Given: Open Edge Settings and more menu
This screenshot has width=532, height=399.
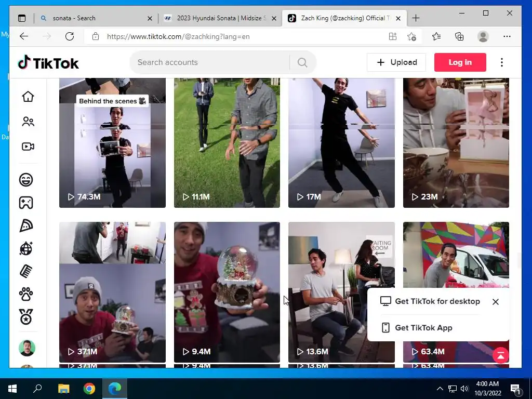Looking at the screenshot, I should point(507,36).
